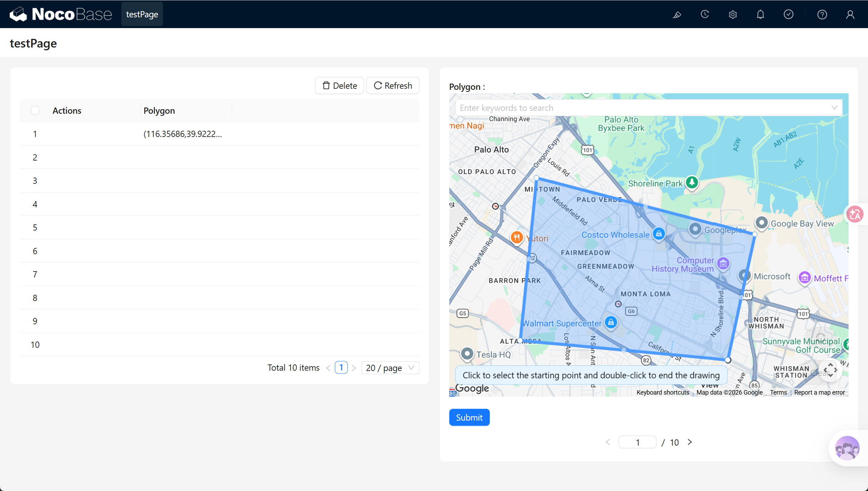Toggle the select-all checkbox in table header
This screenshot has width=868, height=491.
(35, 111)
